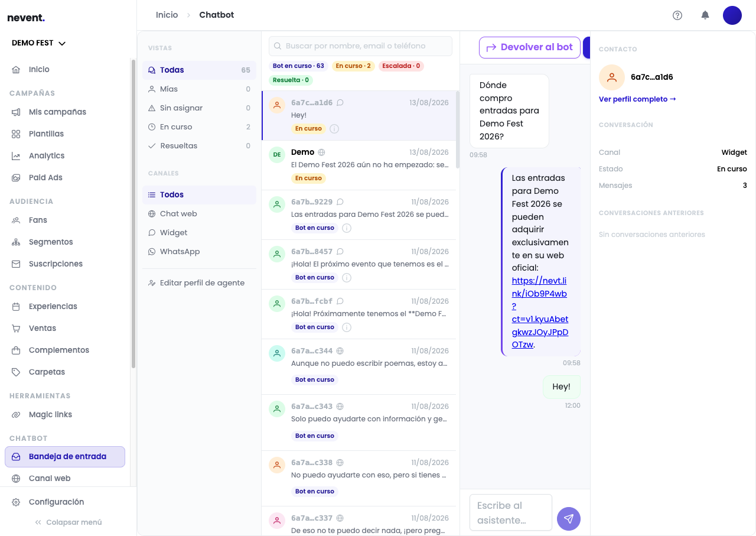Viewport: 756px width, 536px height.
Task: Click info icon on 6a7b…fcbf conversation
Action: [347, 327]
